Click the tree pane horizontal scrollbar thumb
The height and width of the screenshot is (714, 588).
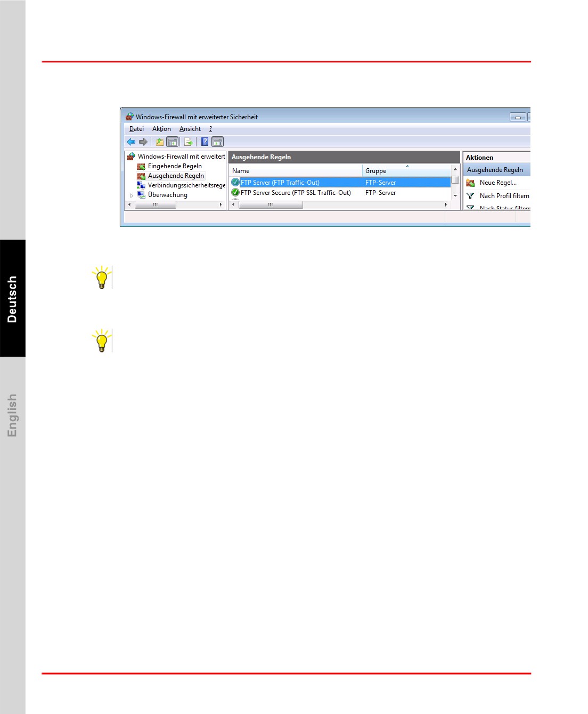pyautogui.click(x=156, y=204)
